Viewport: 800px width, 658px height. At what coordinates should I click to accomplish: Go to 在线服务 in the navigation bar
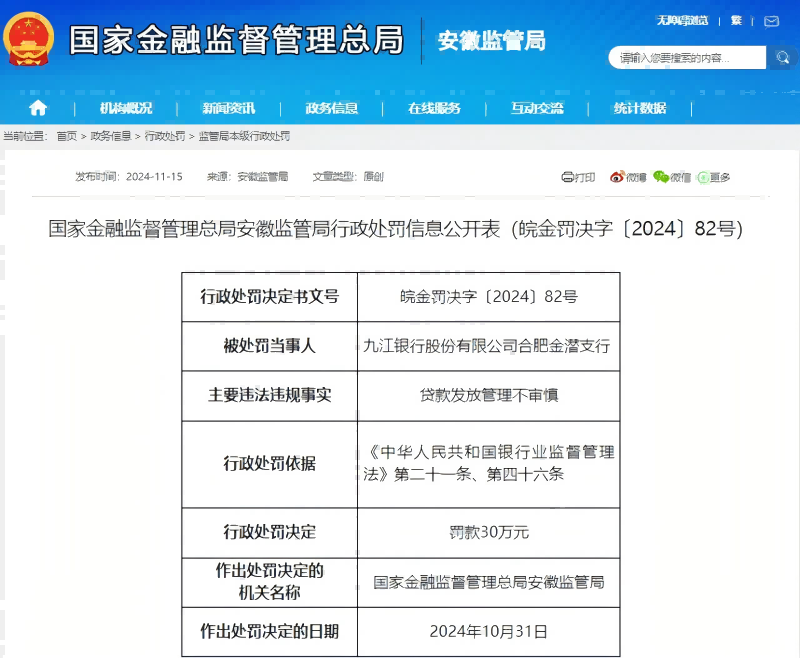pos(434,108)
